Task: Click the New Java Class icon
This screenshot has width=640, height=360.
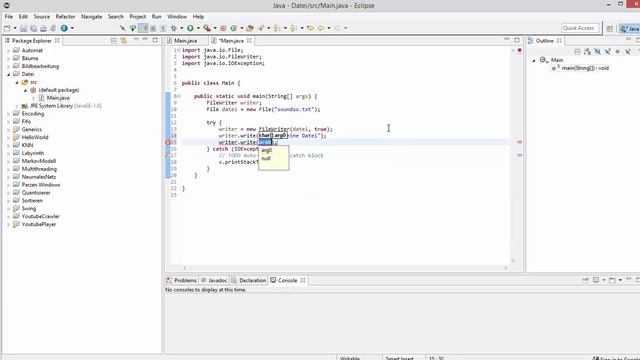Action: click(x=233, y=28)
